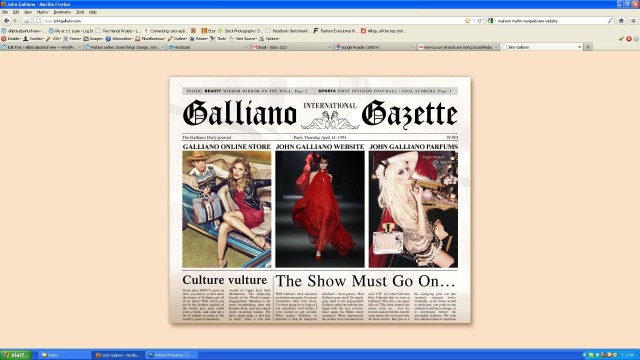Image resolution: width=640 pixels, height=360 pixels.
Task: Click the Windows Start button
Action: (16, 355)
